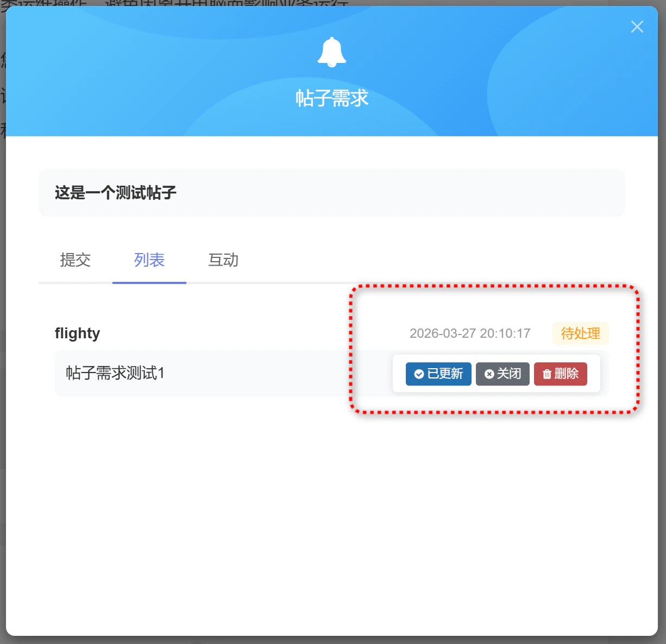Close the 帖子需求 dialog with the X

click(x=637, y=27)
